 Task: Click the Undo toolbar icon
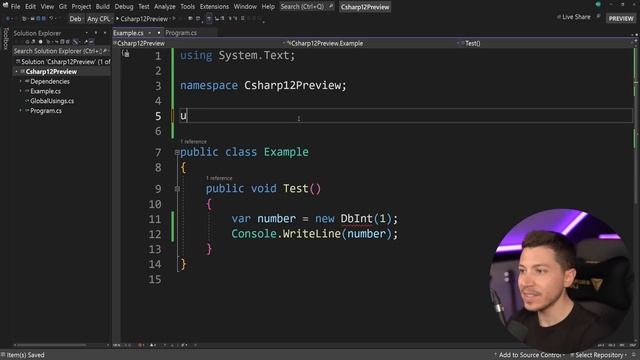(x=52, y=19)
